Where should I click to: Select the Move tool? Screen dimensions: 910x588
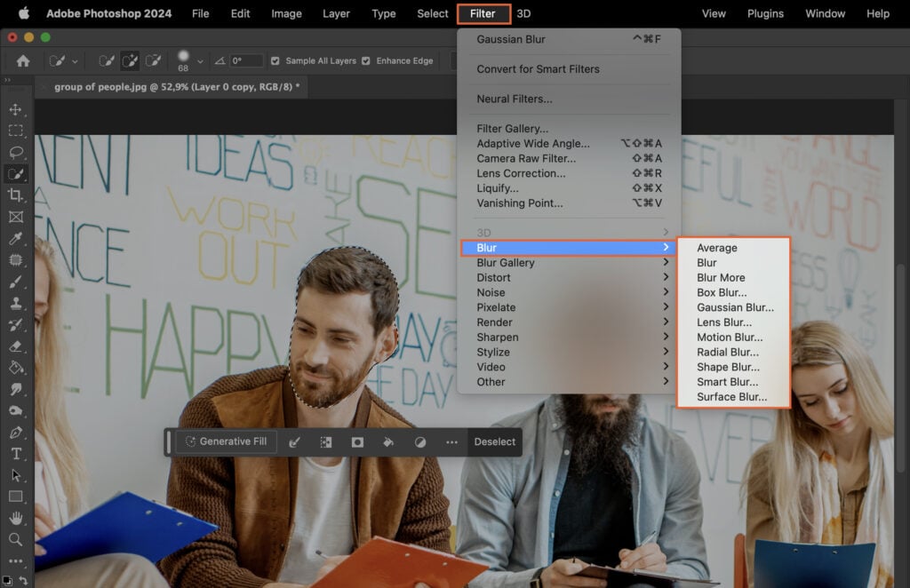coord(16,110)
